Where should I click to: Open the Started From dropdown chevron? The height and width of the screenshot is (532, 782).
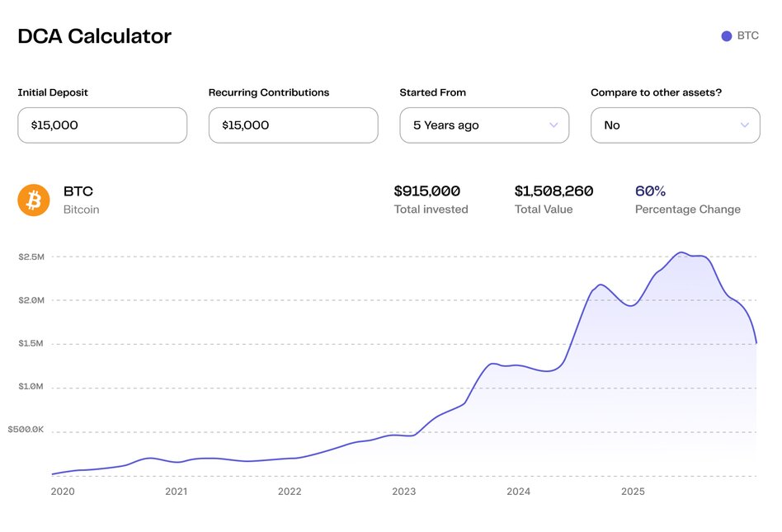tap(554, 125)
